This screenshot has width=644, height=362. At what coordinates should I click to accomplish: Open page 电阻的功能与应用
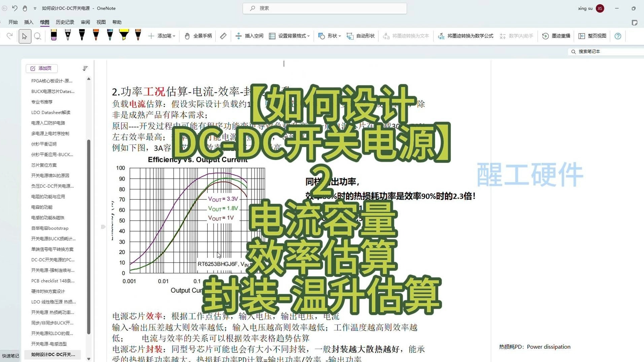click(48, 196)
